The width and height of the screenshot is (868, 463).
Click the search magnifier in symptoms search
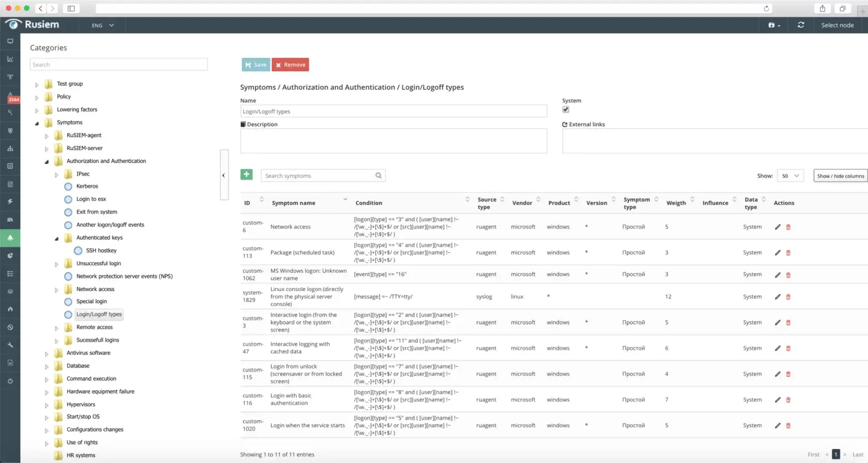tap(378, 175)
